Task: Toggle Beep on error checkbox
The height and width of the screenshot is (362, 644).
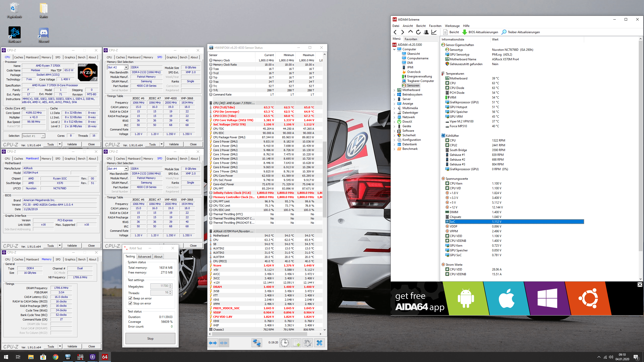Action: (x=130, y=298)
